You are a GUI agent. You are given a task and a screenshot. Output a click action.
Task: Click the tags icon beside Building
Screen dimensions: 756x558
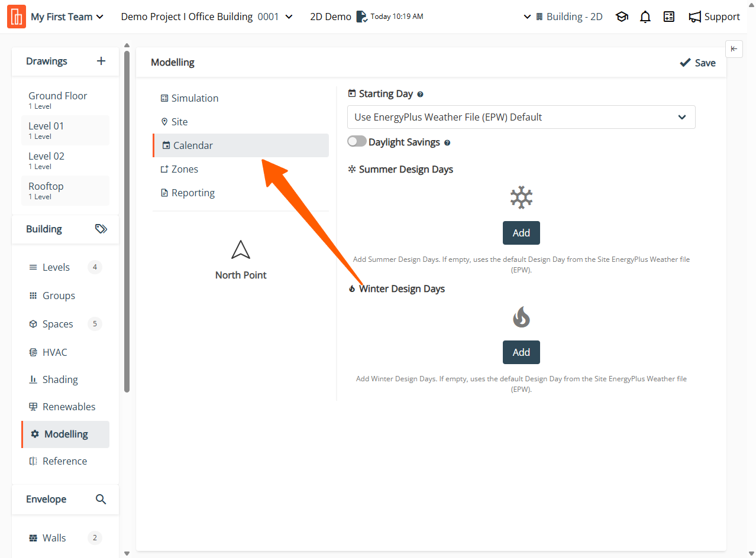(101, 229)
